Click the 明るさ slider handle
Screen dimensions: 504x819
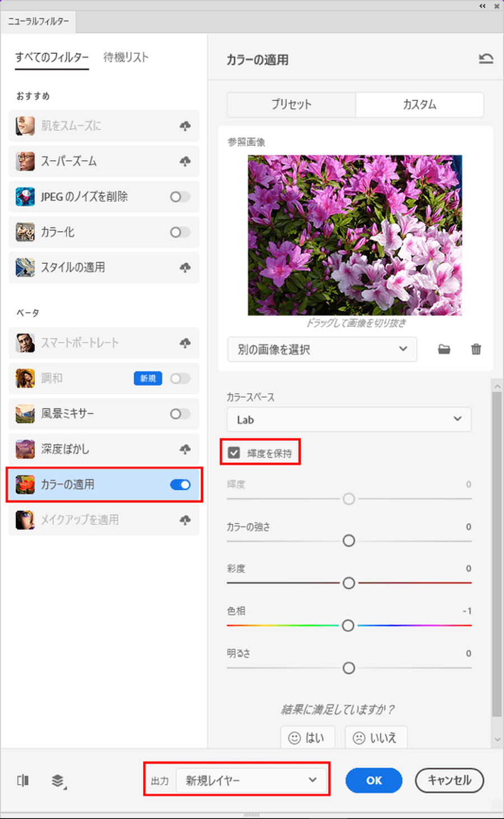tap(348, 668)
